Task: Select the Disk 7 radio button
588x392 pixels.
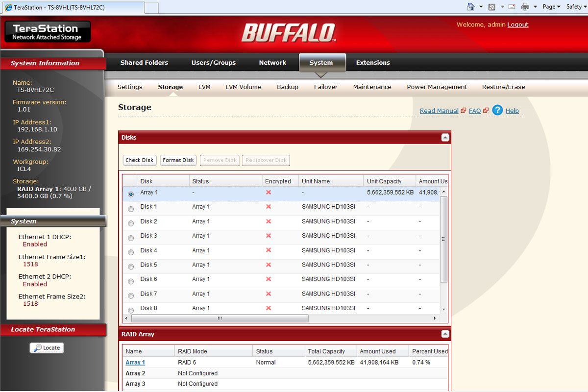Action: click(x=131, y=296)
